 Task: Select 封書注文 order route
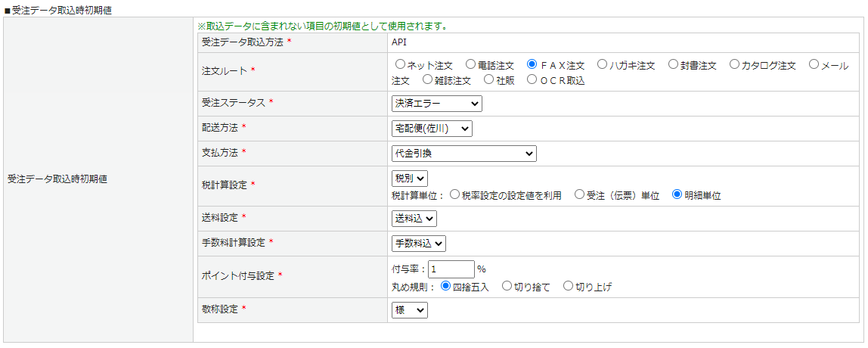pos(673,65)
